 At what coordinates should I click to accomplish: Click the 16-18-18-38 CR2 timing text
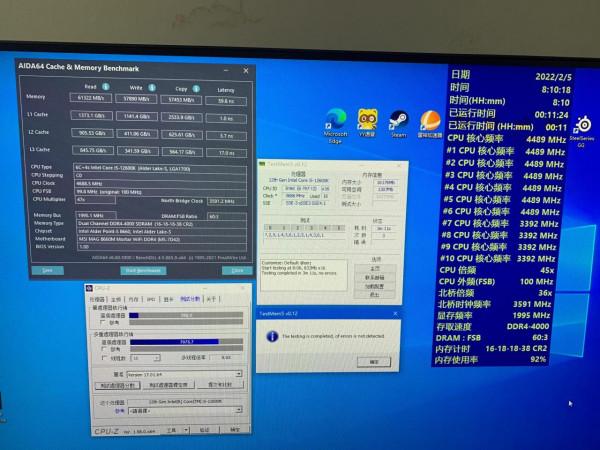[516, 349]
